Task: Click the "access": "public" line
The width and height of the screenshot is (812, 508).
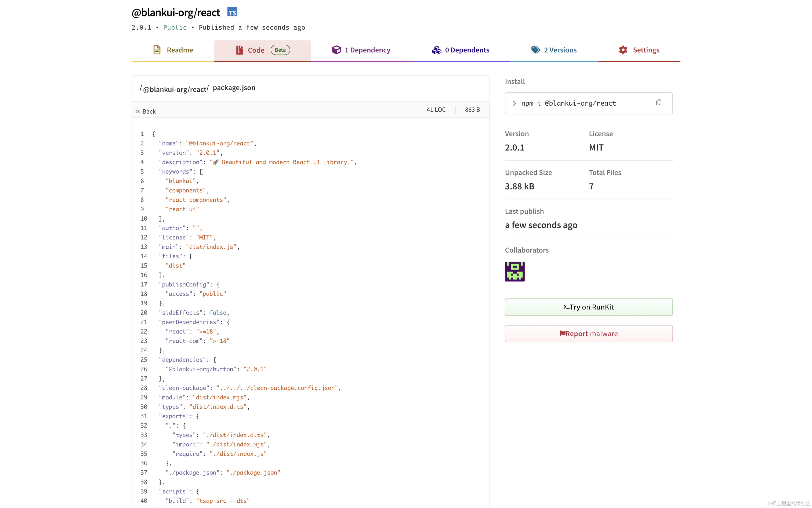Action: 196,294
